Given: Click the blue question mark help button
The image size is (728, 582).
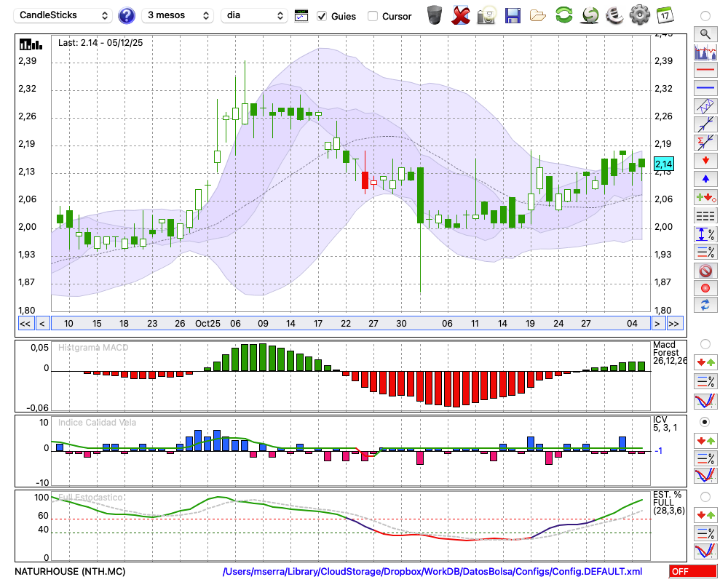Looking at the screenshot, I should (127, 15).
